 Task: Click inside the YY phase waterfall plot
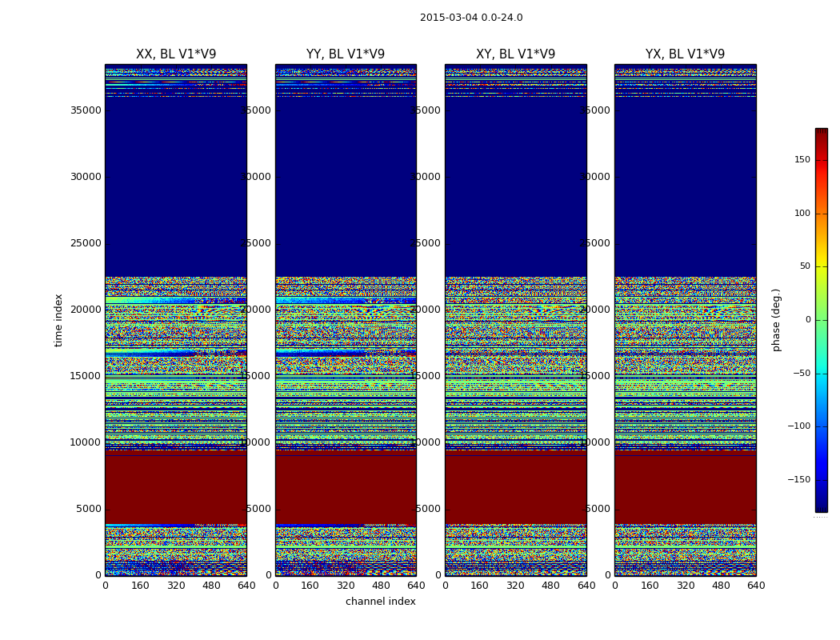pos(346,320)
